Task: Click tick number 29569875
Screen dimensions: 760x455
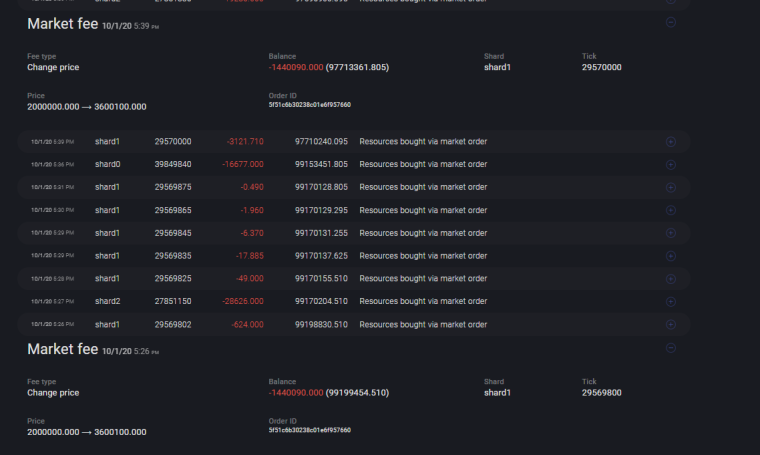Action: 173,187
